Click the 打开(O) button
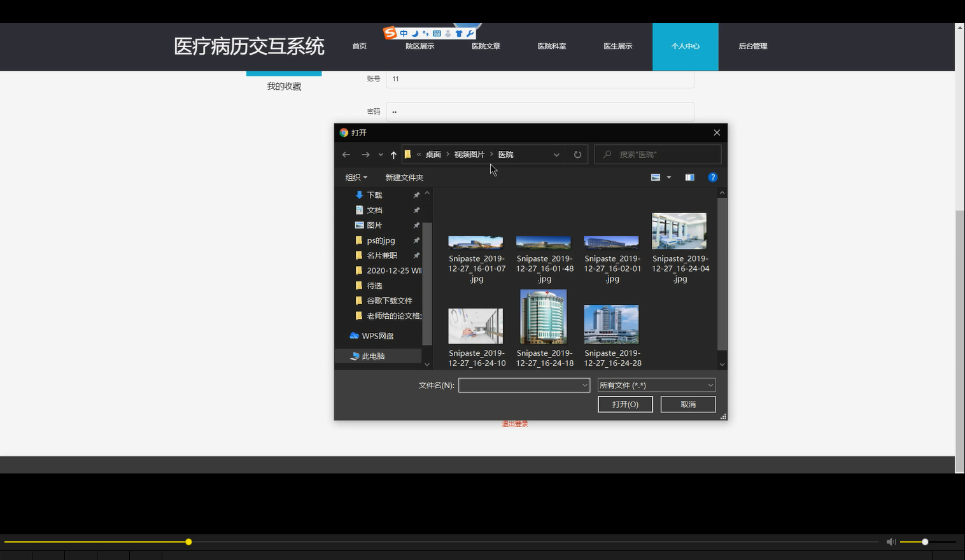The height and width of the screenshot is (560, 965). [x=624, y=404]
